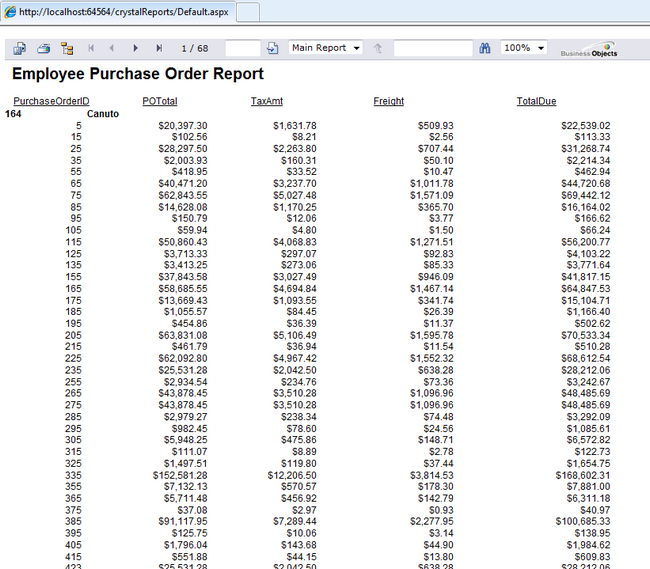Focus the page number input field

click(x=243, y=48)
